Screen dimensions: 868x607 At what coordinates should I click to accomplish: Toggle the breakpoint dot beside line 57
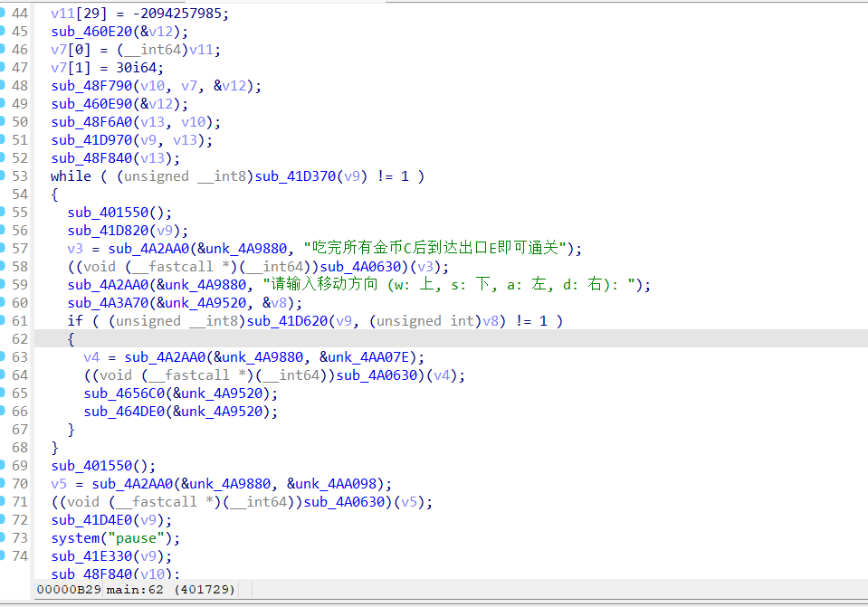[2, 248]
